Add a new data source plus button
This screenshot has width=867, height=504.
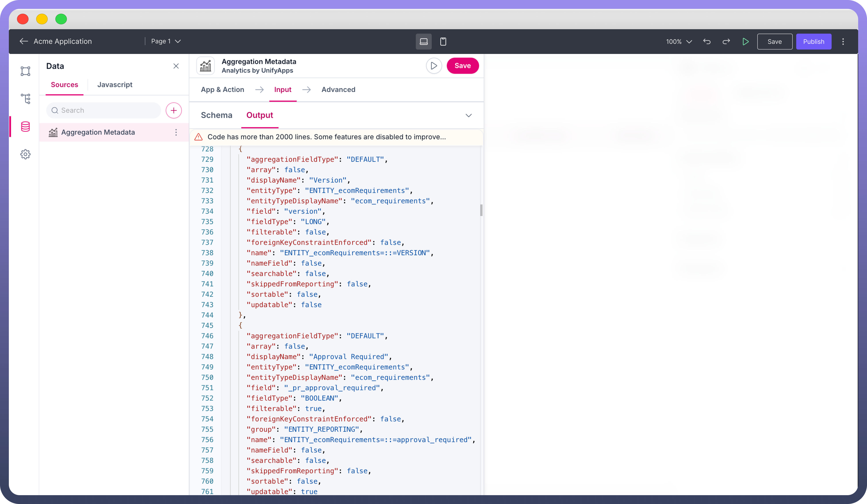(174, 110)
